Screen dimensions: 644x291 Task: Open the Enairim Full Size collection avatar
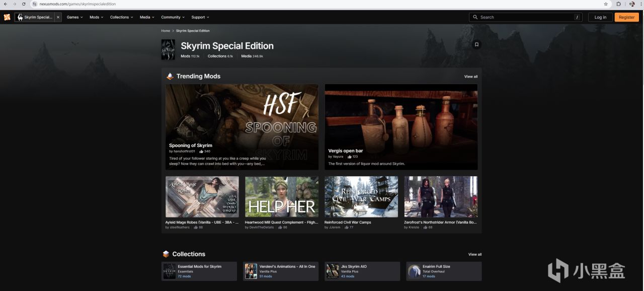pos(414,271)
